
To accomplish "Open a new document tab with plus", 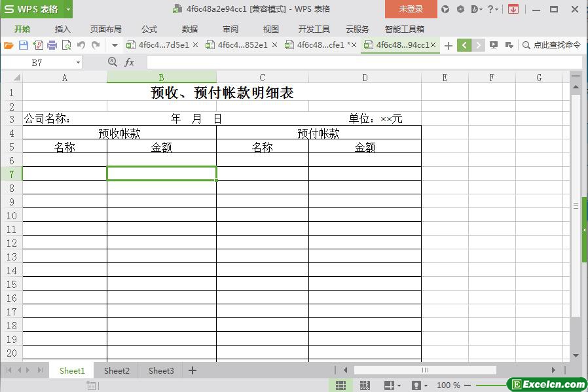I will (x=449, y=45).
